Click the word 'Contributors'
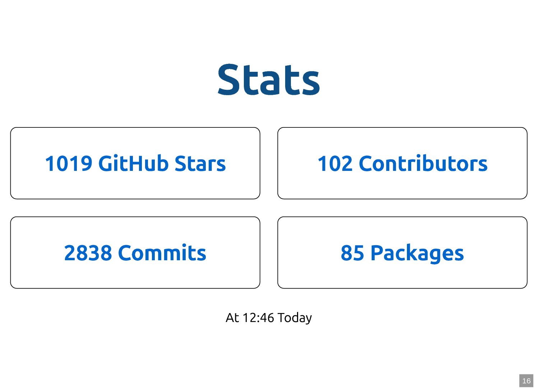Viewport: 538px width, 392px height. coord(423,164)
